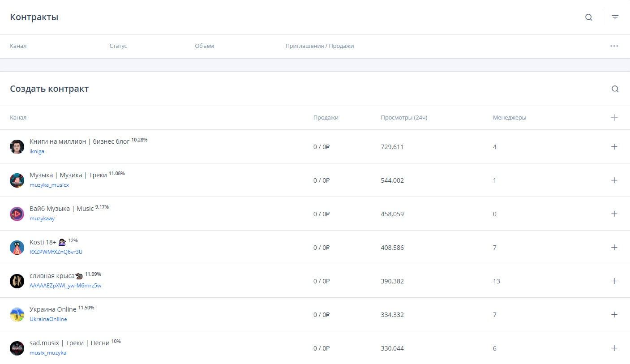Add contract for Вайб Музыка | Music
630x364 pixels.
pyautogui.click(x=614, y=214)
